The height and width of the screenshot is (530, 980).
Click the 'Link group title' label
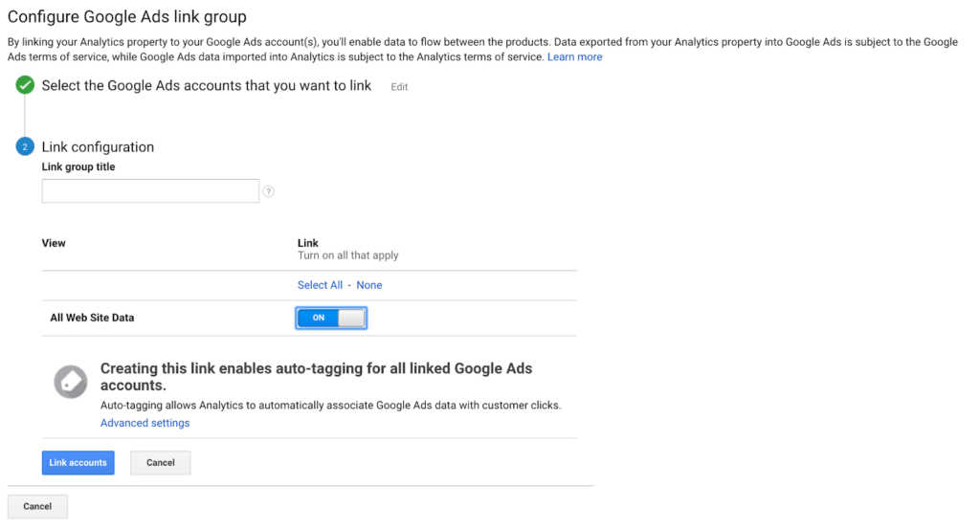[78, 166]
